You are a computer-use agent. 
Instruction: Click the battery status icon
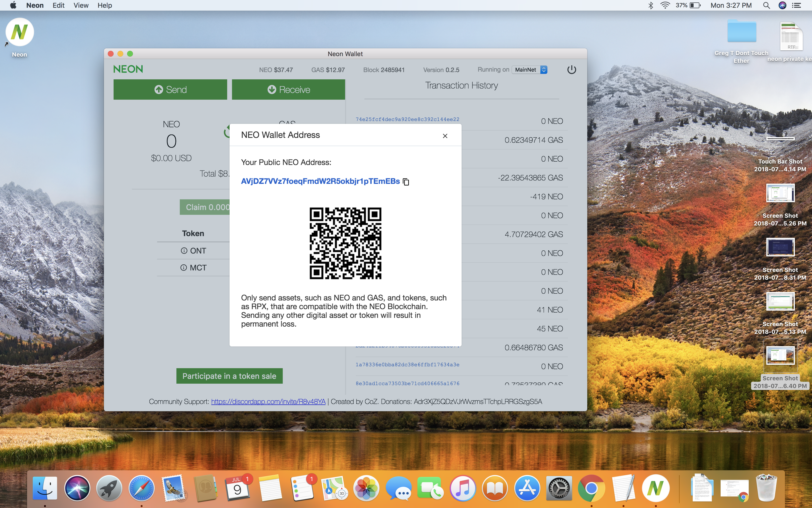[695, 5]
